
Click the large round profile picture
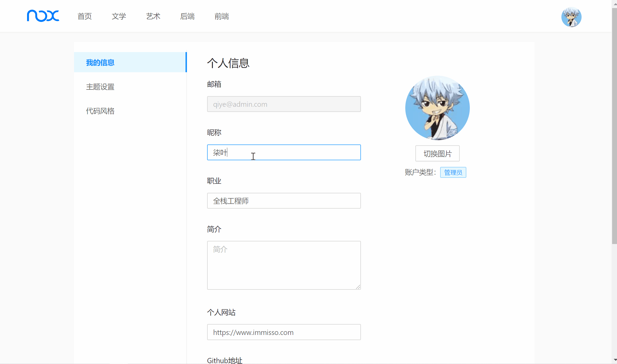(x=437, y=108)
